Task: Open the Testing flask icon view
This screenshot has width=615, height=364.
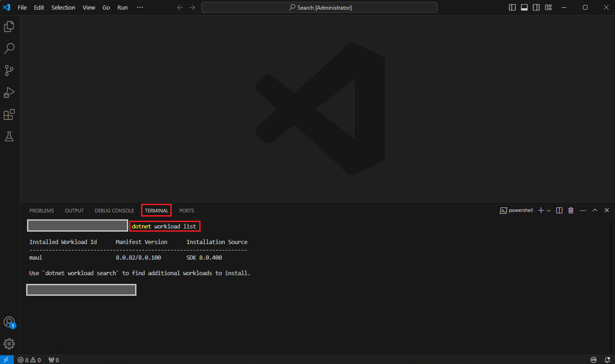Action: coord(9,136)
